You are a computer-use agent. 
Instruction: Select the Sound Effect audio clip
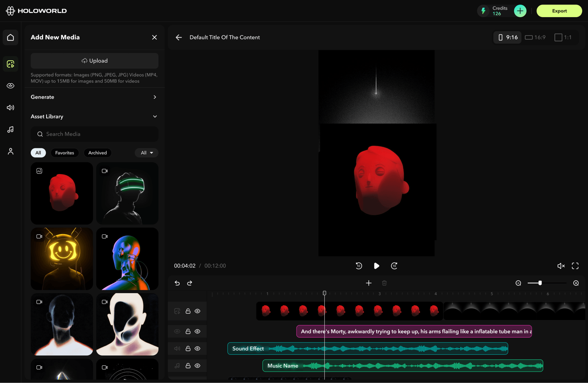click(367, 348)
